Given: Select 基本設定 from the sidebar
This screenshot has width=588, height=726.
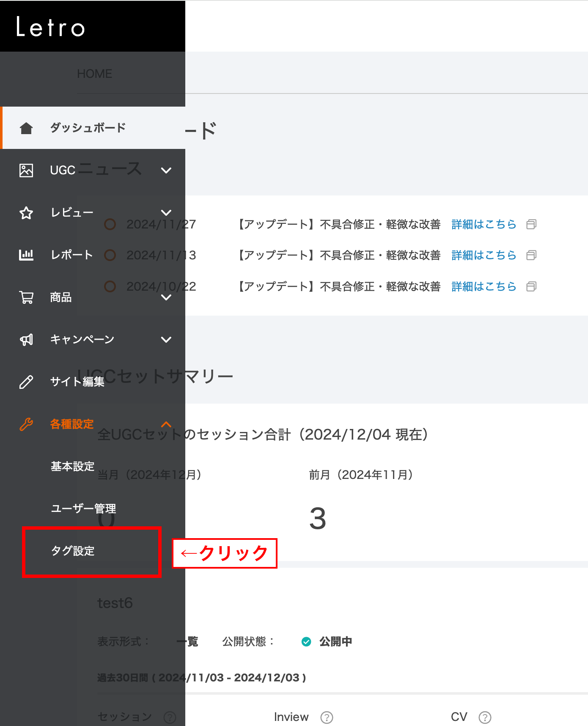Looking at the screenshot, I should pyautogui.click(x=73, y=466).
